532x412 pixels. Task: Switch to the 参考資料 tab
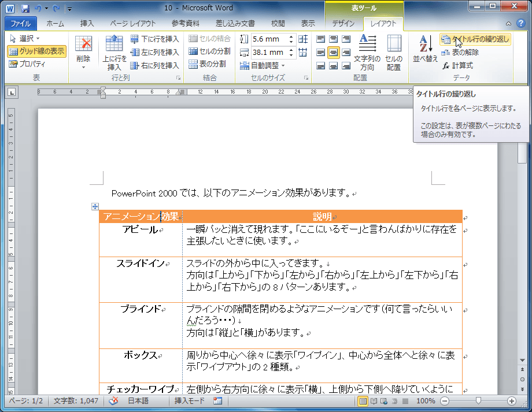point(185,23)
